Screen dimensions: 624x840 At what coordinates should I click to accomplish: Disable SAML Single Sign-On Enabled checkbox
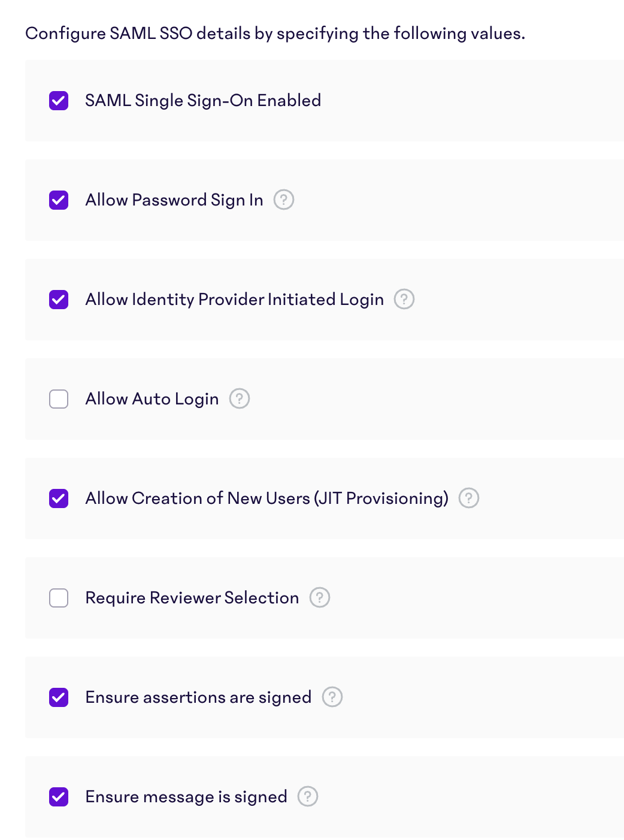coord(58,100)
